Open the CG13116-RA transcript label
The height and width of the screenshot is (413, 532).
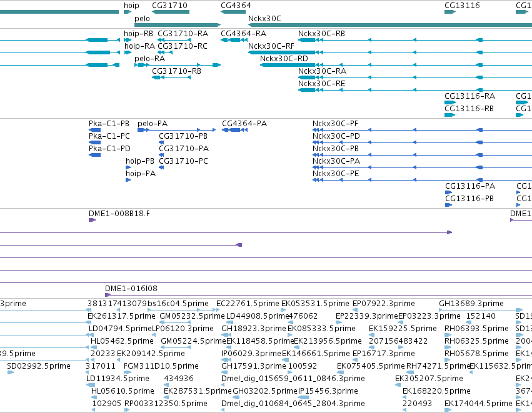pos(470,96)
